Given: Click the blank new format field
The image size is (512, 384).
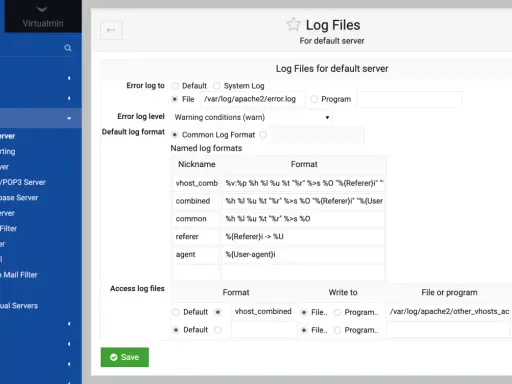Looking at the screenshot, I should coord(303,272).
